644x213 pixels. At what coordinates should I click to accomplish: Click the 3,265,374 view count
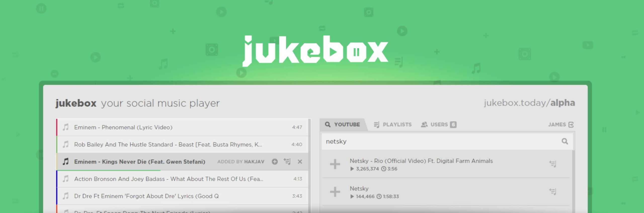tap(367, 169)
